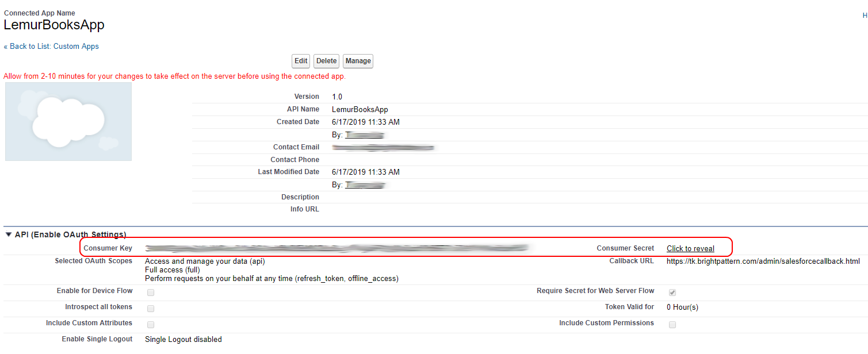Click the Description label

(300, 197)
